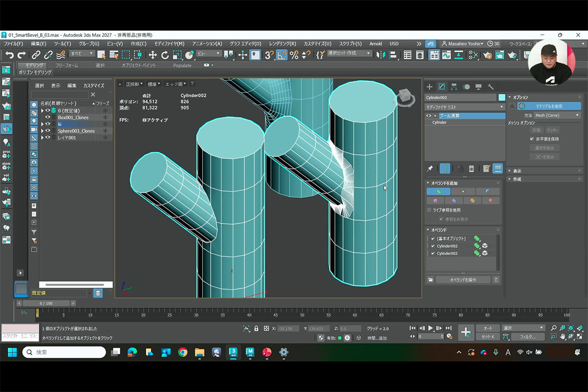This screenshot has width=588, height=392.
Task: Collapse the オペランドを追加 rollout
Action: [x=464, y=183]
